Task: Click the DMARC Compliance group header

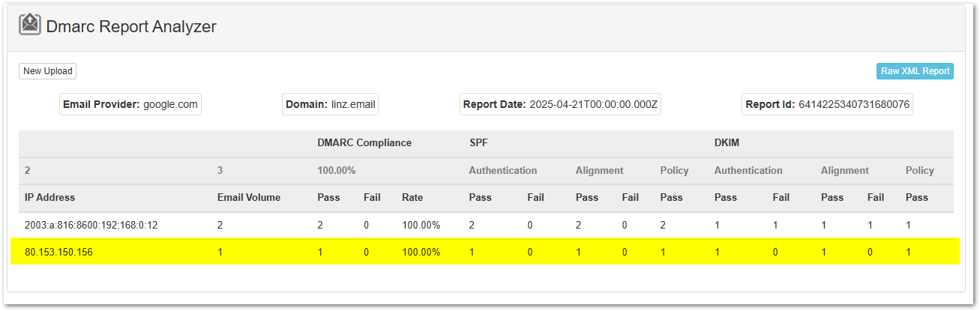Action: (x=364, y=143)
